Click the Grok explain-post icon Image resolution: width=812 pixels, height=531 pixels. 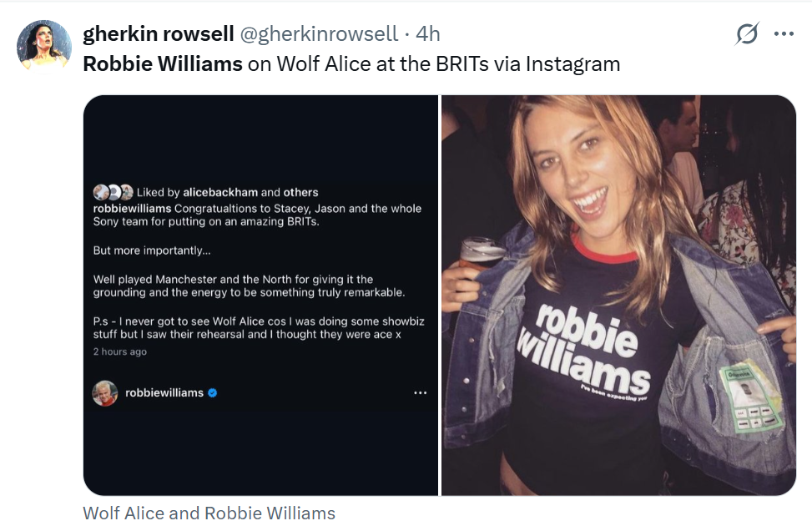(747, 34)
